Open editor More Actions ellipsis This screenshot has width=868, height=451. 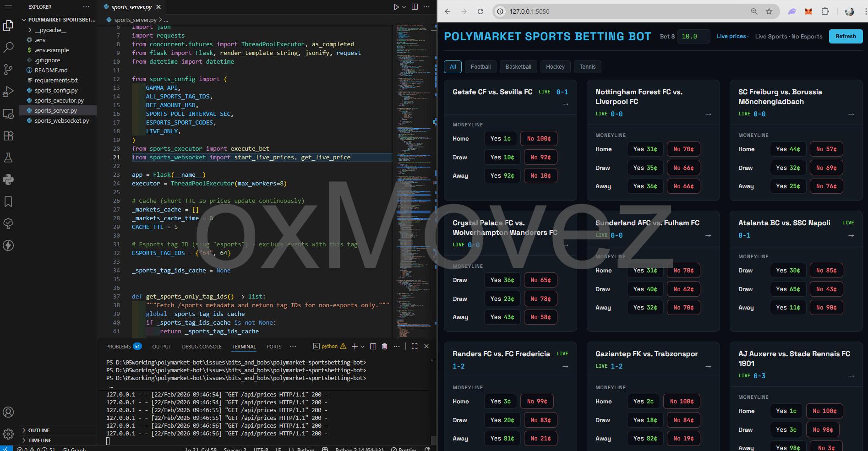click(426, 7)
